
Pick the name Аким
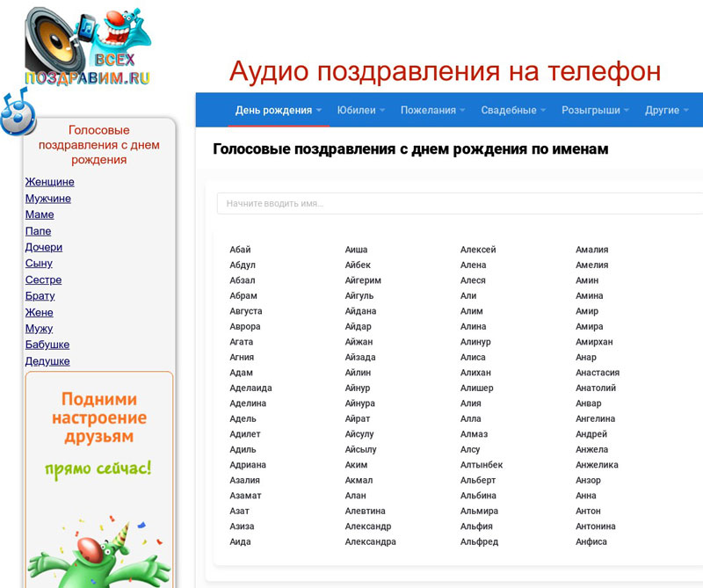pos(356,465)
